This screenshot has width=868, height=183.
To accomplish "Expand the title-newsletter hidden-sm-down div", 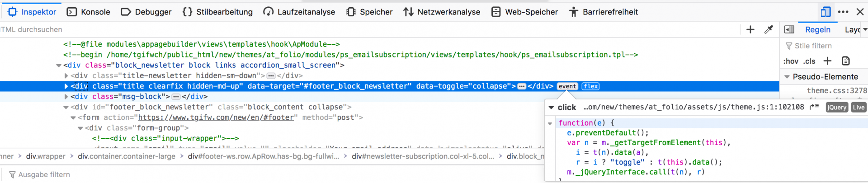I will (66, 76).
